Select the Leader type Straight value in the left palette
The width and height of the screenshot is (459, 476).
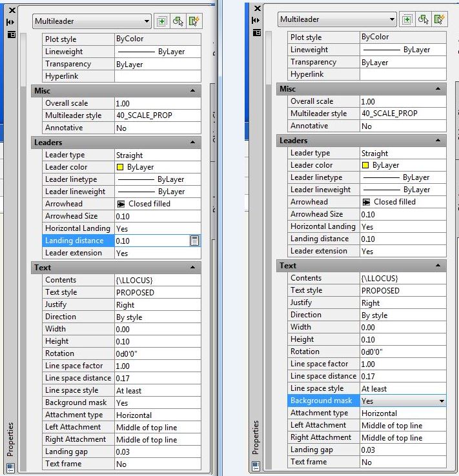158,155
